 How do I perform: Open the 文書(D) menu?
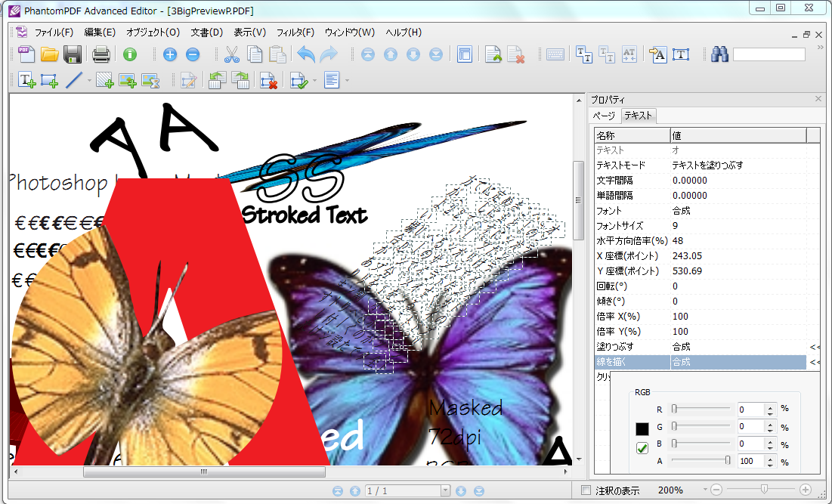[207, 32]
